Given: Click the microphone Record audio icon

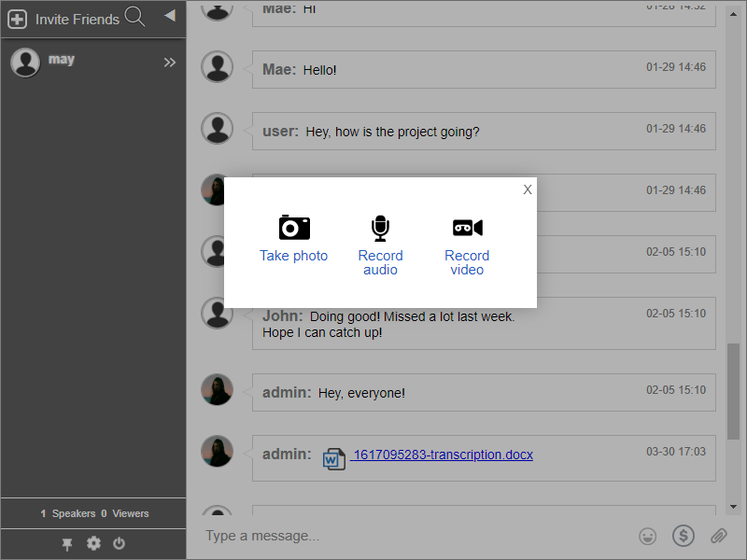Looking at the screenshot, I should click(x=380, y=228).
